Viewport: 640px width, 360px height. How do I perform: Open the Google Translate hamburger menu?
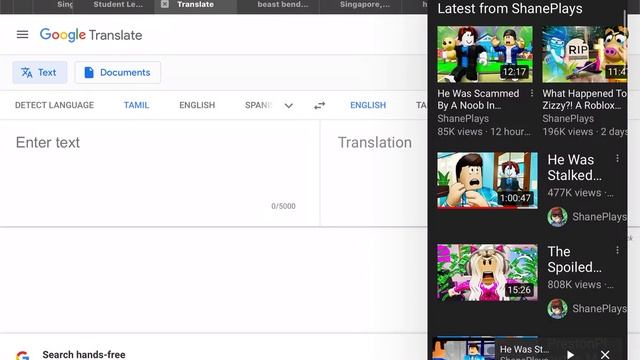[x=22, y=35]
